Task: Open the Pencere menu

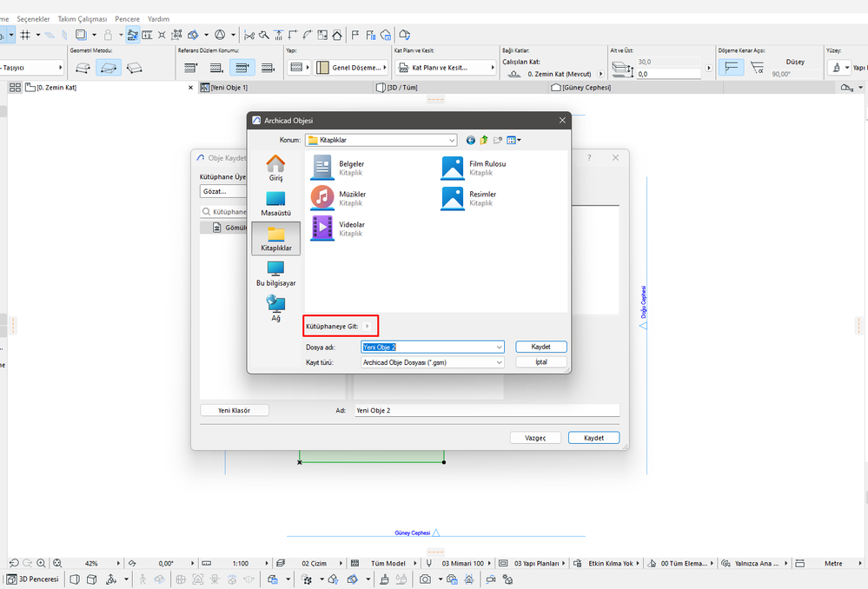Action: tap(128, 19)
